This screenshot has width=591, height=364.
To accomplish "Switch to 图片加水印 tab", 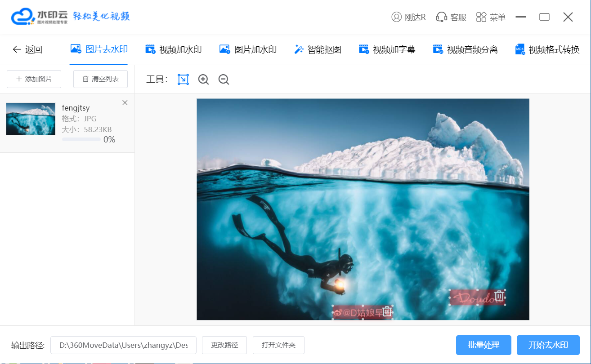I will click(248, 49).
